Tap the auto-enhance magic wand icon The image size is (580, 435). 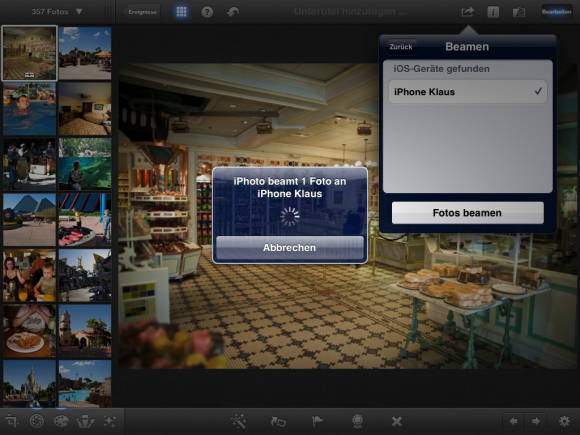tap(238, 421)
